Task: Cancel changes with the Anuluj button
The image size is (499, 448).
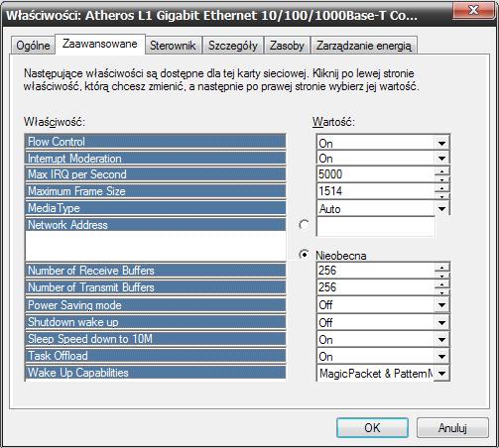Action: 452,428
